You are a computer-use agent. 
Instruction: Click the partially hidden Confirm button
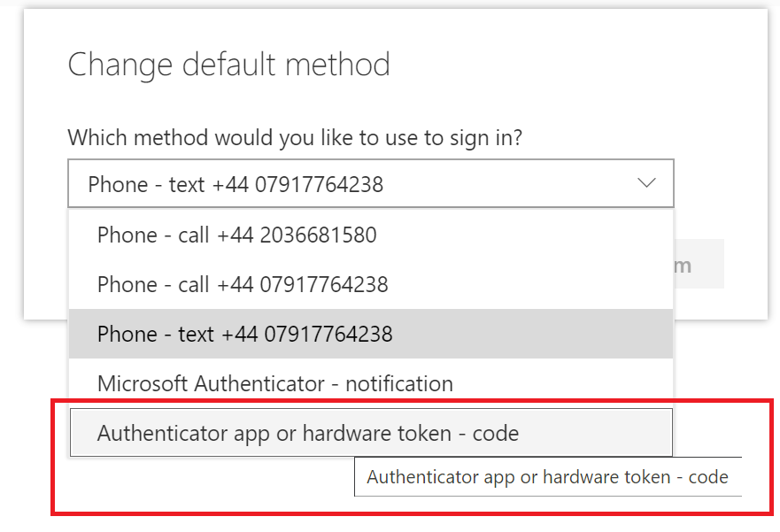point(699,265)
